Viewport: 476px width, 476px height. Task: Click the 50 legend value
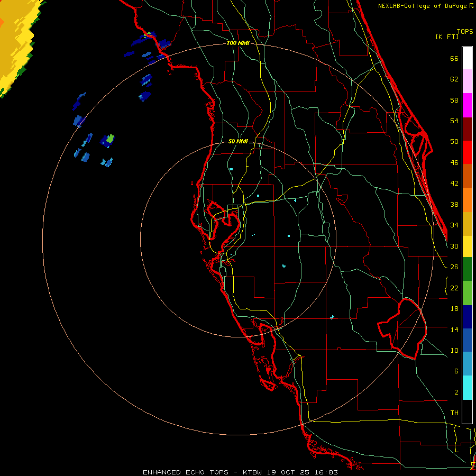point(454,142)
